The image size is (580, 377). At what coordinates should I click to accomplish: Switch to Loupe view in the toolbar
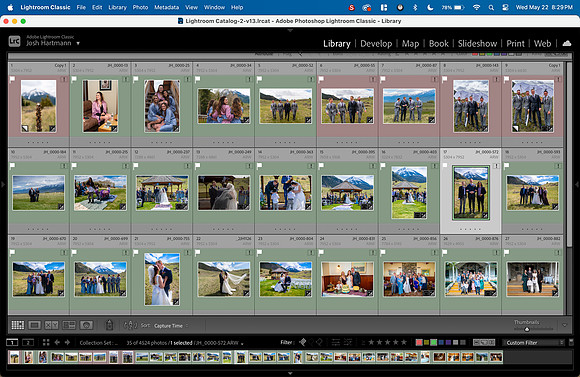[34, 325]
